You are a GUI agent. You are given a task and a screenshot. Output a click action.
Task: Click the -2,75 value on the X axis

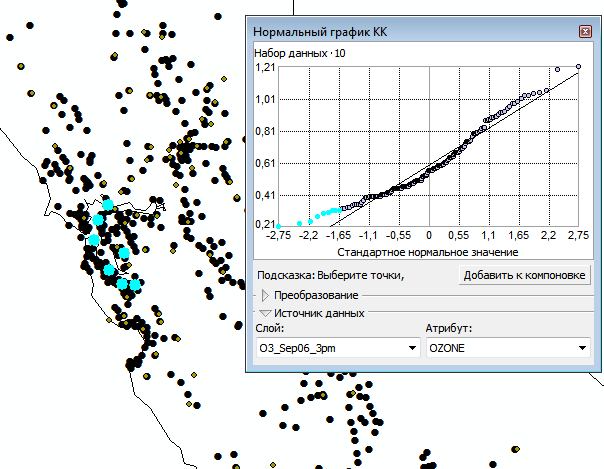279,238
